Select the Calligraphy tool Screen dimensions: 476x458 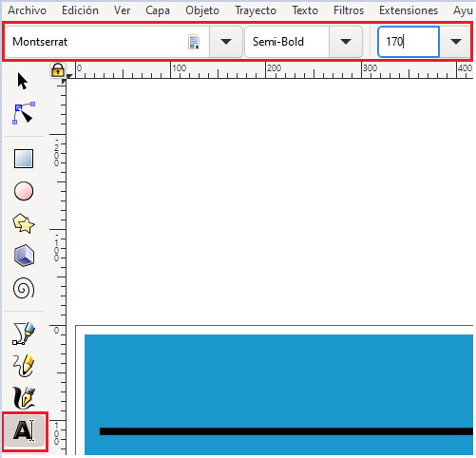point(24,398)
